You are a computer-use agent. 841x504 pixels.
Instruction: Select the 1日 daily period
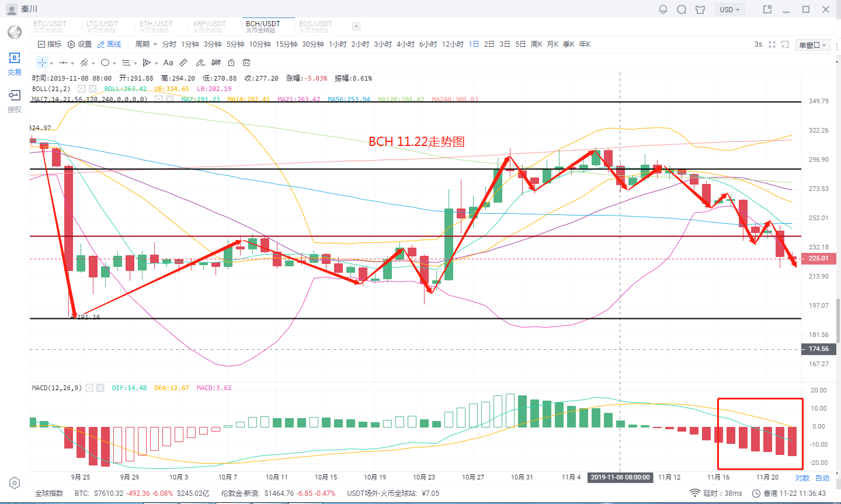(474, 44)
